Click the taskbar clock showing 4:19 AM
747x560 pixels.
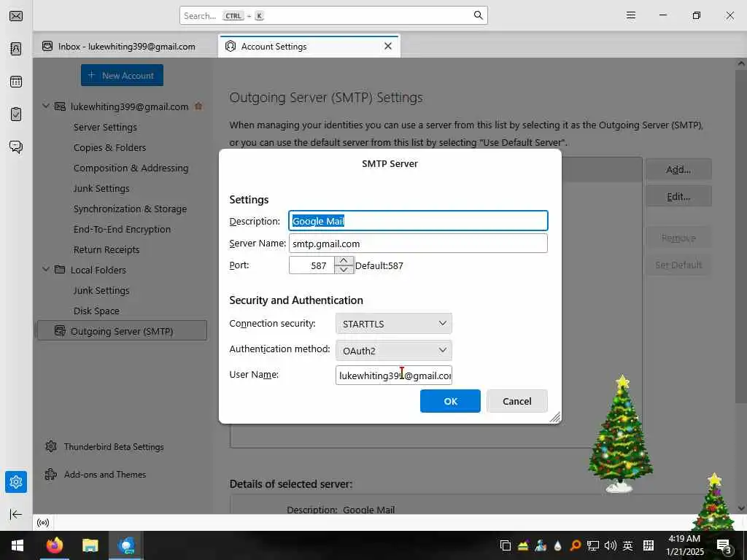pyautogui.click(x=684, y=545)
